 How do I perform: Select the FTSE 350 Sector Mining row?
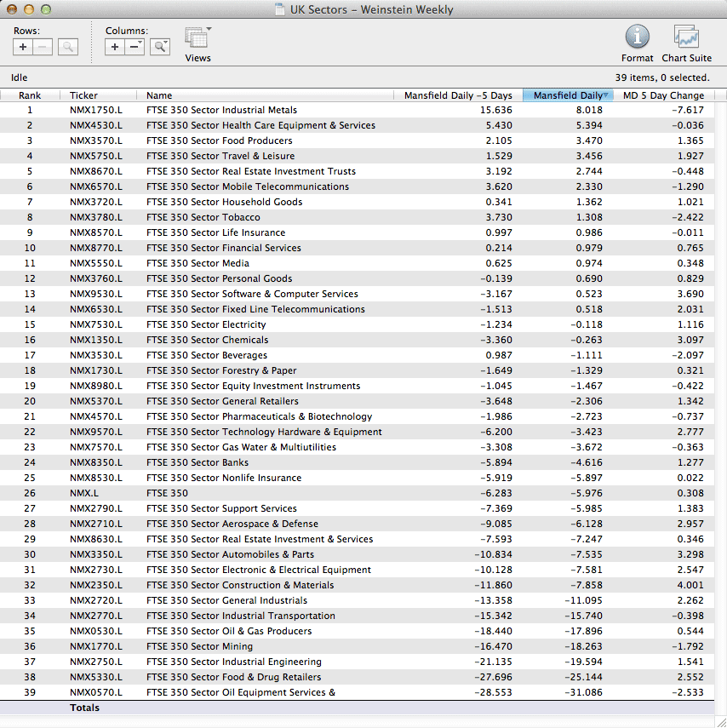coord(200,646)
